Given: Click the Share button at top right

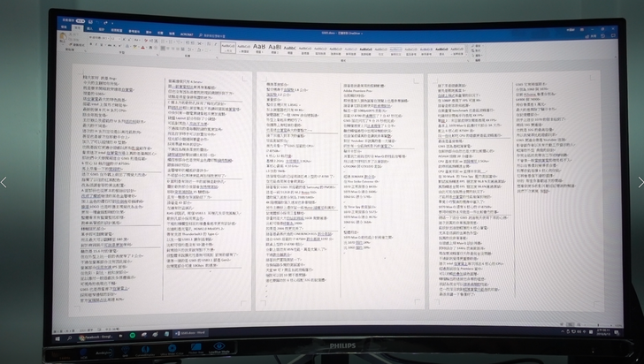Looking at the screenshot, I should [591, 36].
